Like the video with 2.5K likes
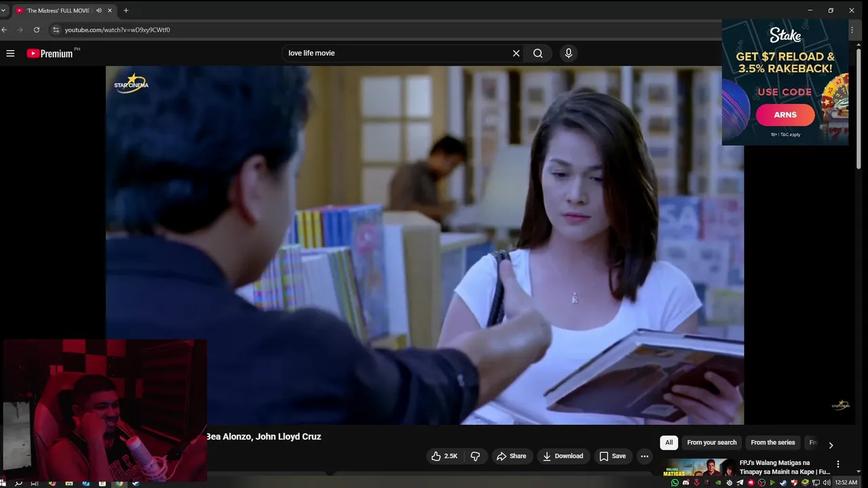Image resolution: width=868 pixels, height=488 pixels. tap(444, 456)
